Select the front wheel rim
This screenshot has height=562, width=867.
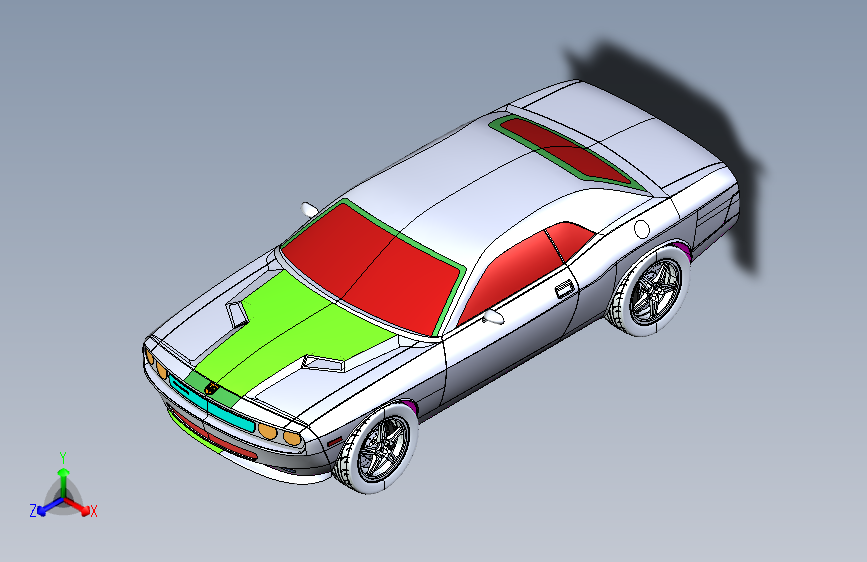point(382,449)
